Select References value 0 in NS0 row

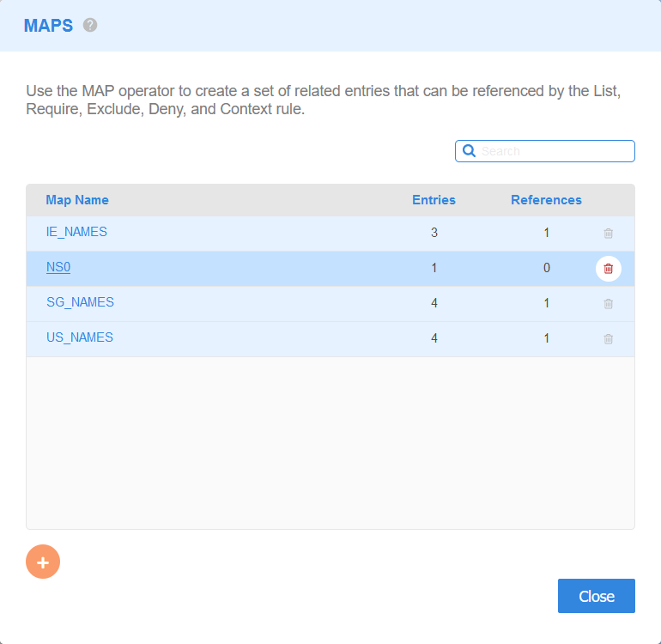[547, 268]
